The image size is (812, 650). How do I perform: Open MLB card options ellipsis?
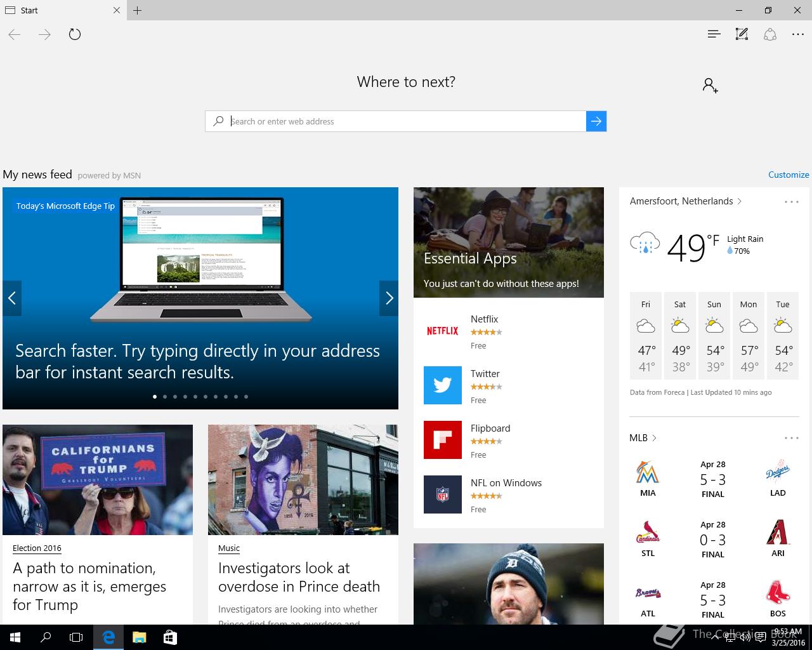click(x=792, y=438)
